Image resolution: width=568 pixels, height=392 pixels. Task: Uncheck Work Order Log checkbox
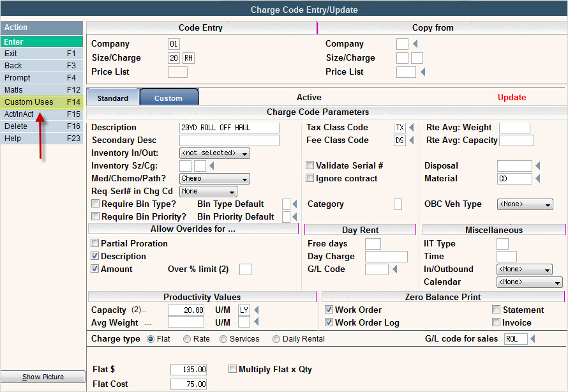click(x=329, y=322)
